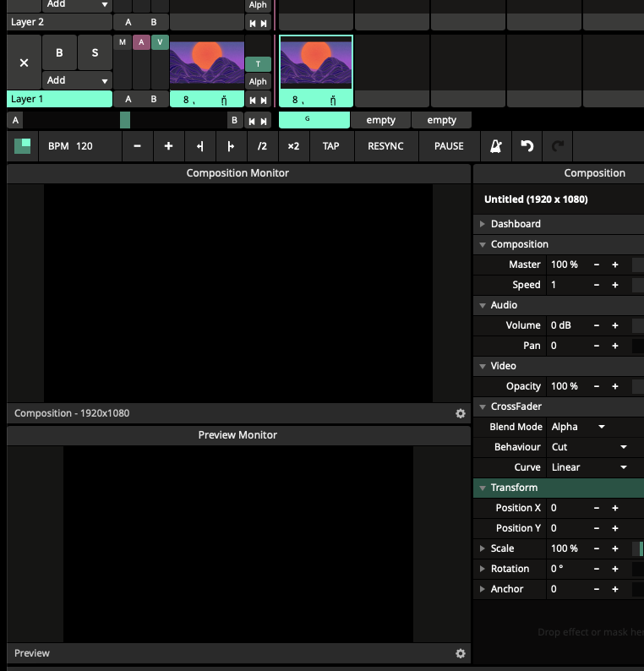Toggle Bypass (B) on Layer 1
The image size is (644, 671).
click(59, 53)
